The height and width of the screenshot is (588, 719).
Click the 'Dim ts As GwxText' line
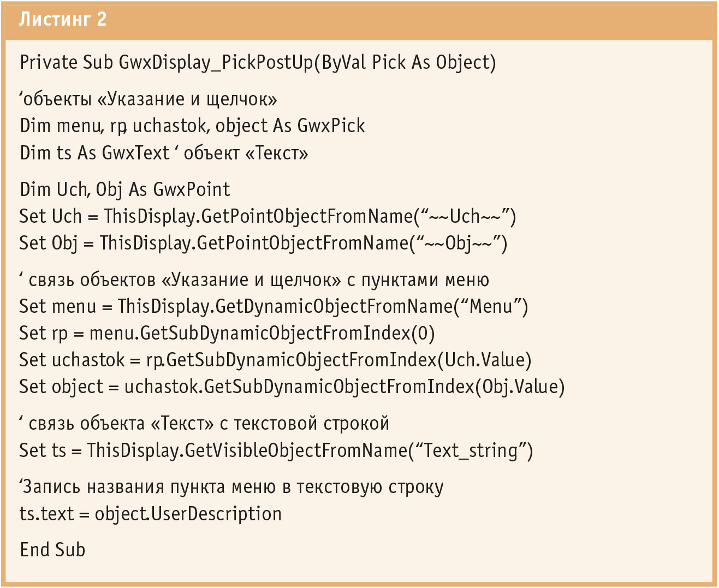tap(164, 153)
